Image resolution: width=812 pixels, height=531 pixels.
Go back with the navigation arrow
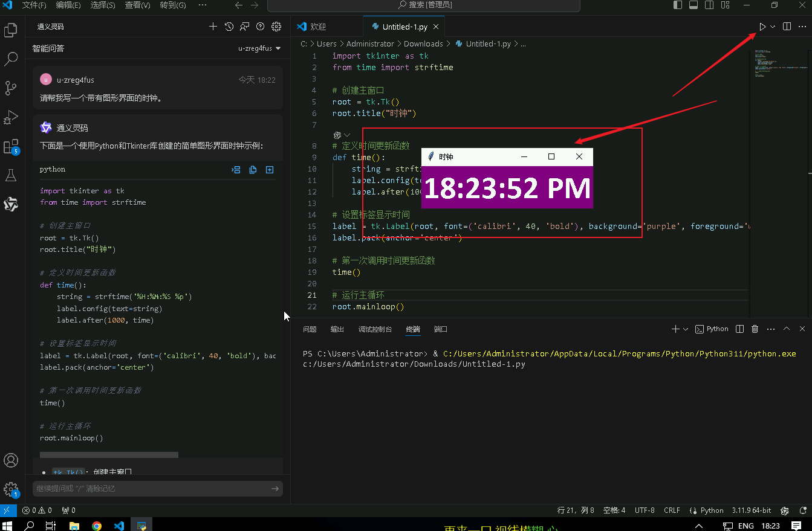click(x=239, y=5)
